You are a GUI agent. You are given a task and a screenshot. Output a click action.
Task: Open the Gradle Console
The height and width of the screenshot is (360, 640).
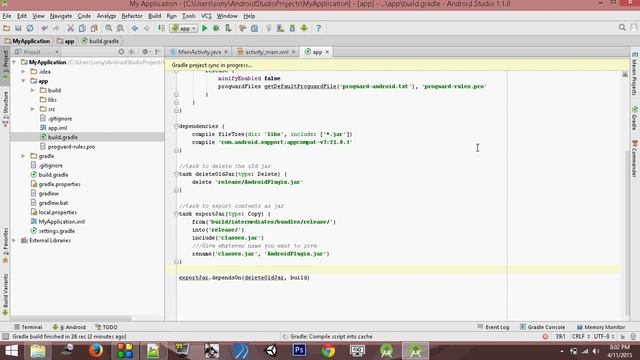click(x=542, y=327)
